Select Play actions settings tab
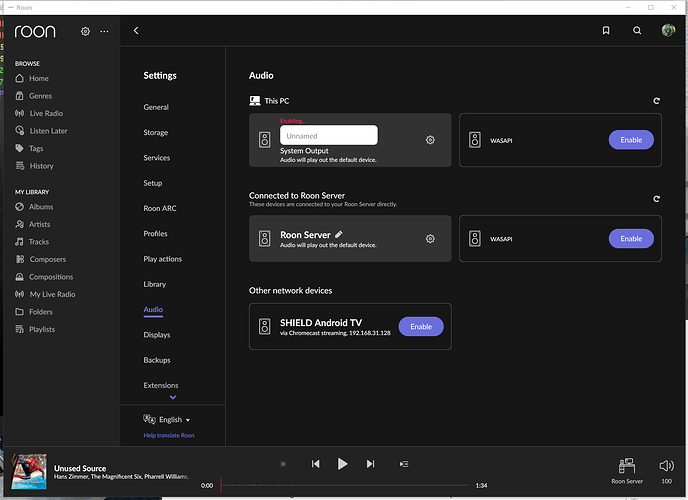 click(162, 259)
